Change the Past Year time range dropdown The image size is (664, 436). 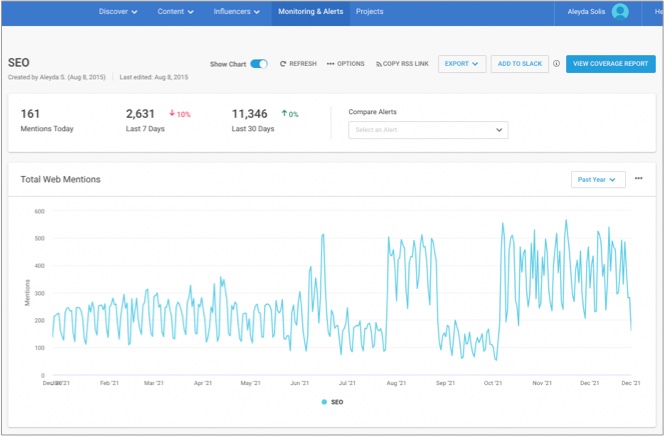coord(598,179)
